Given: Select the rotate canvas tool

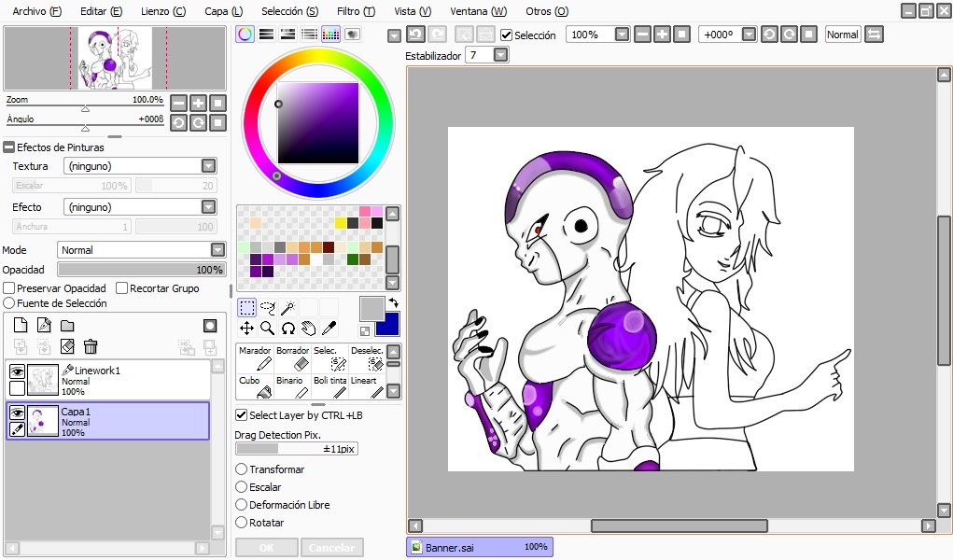Looking at the screenshot, I should 288,329.
